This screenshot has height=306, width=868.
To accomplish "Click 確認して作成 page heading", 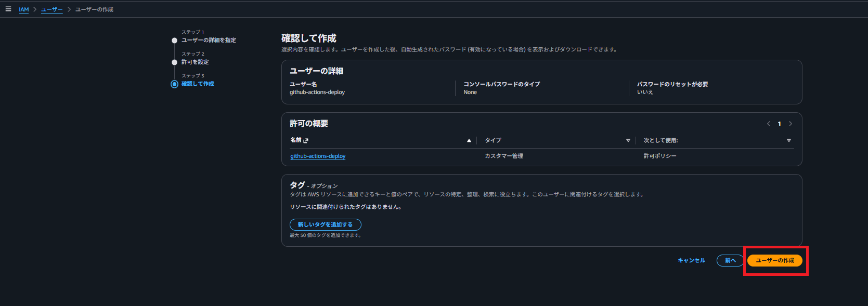I will click(x=309, y=38).
